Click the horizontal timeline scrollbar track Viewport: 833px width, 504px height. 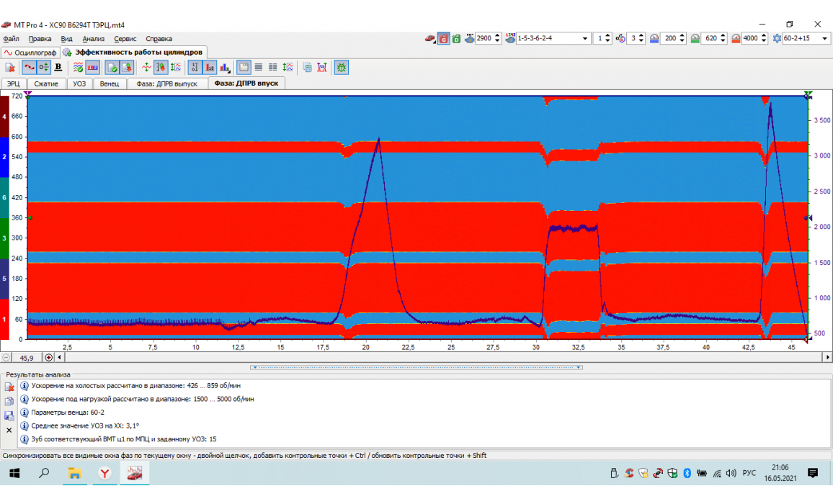[432, 357]
